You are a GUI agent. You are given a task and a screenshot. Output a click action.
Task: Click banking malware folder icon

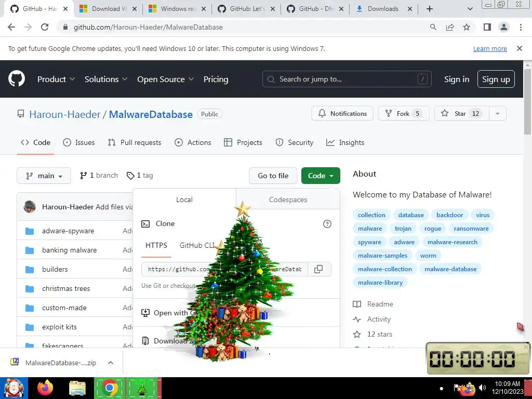tap(30, 250)
